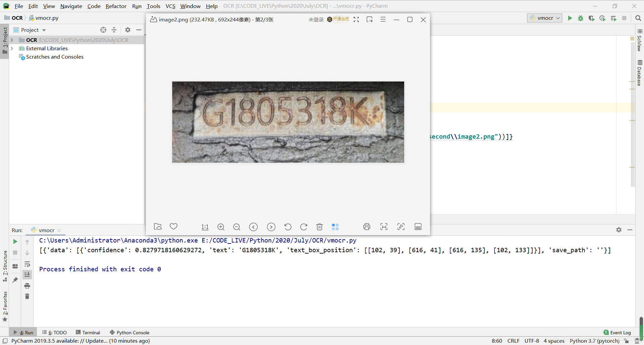
Task: Open the vmocr run configuration dropdown
Action: pos(545,18)
